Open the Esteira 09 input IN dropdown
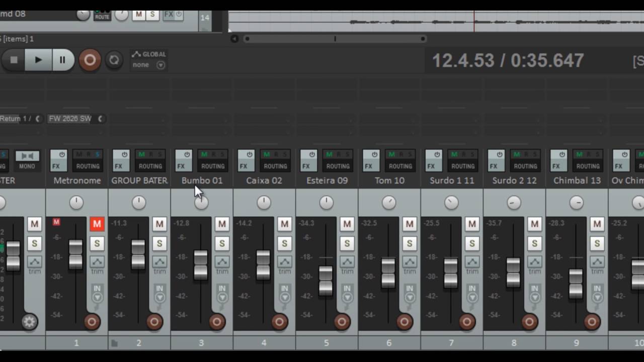The image size is (644, 362). (347, 293)
